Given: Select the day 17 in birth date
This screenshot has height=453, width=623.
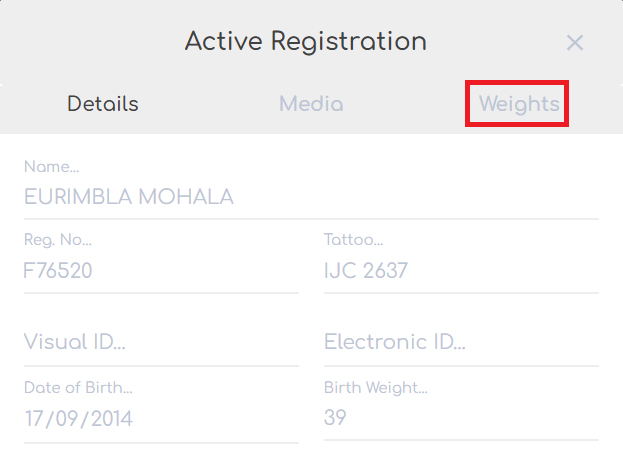Looking at the screenshot, I should click(x=34, y=419).
